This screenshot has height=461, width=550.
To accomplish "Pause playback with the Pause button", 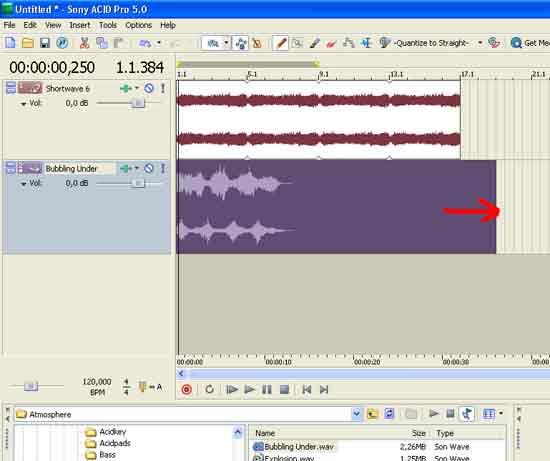I will [x=267, y=389].
